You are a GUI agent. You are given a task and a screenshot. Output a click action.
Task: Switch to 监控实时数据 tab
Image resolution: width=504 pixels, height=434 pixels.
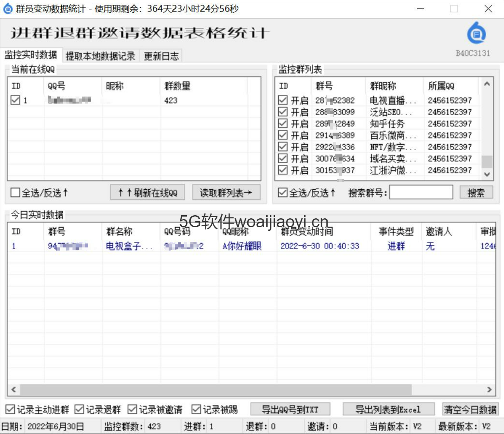(x=31, y=55)
